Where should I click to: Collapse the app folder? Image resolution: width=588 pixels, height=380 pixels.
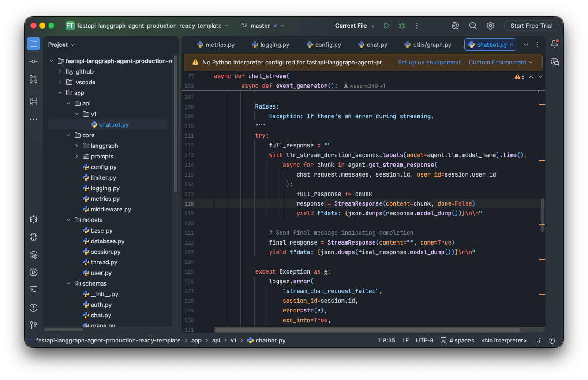tap(60, 93)
